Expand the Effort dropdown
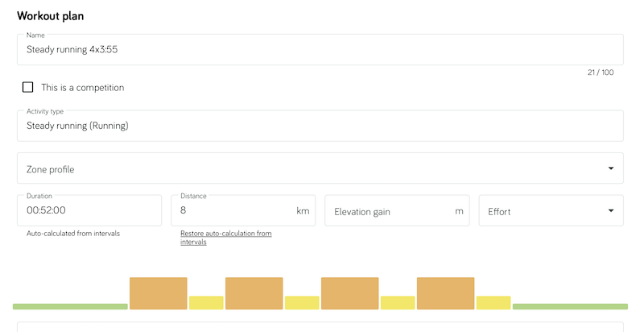 (551, 211)
